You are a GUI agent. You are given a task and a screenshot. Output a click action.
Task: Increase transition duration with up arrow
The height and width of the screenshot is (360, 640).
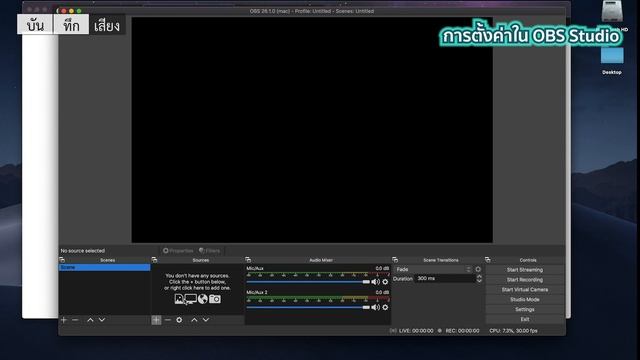pos(479,276)
